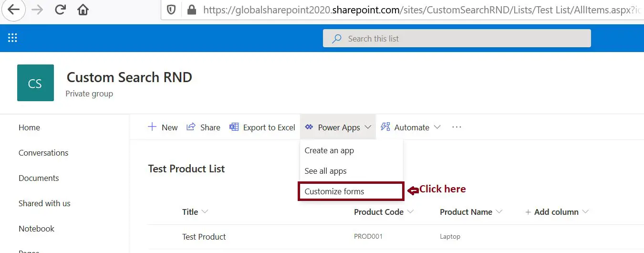Screen dimensions: 644x253
Task: Choose See all apps menu entry
Action: tap(352, 171)
